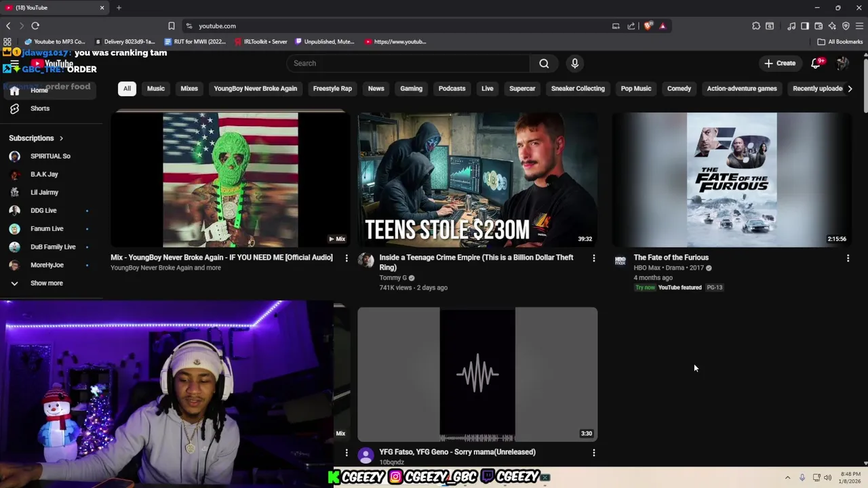Click the magnifier search button
868x488 pixels.
coord(544,63)
